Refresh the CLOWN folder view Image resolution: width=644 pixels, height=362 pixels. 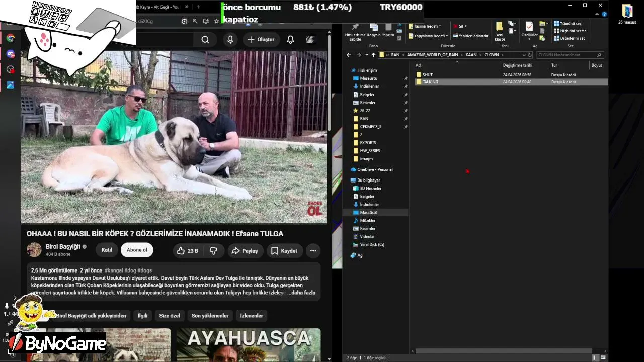(530, 55)
